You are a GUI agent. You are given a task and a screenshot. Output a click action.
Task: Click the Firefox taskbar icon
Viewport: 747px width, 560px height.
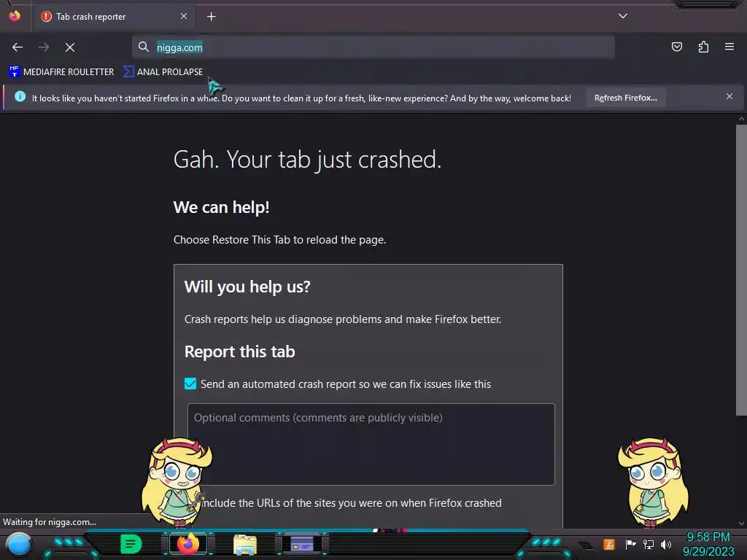tap(188, 544)
